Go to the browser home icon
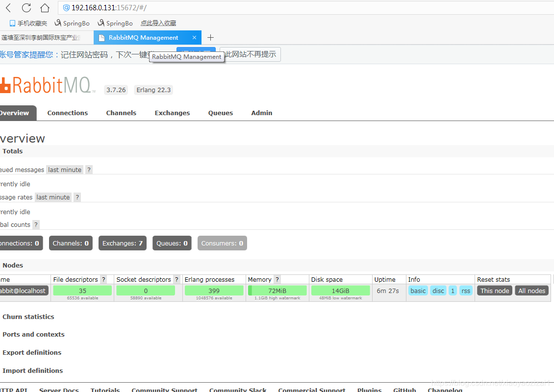 45,8
